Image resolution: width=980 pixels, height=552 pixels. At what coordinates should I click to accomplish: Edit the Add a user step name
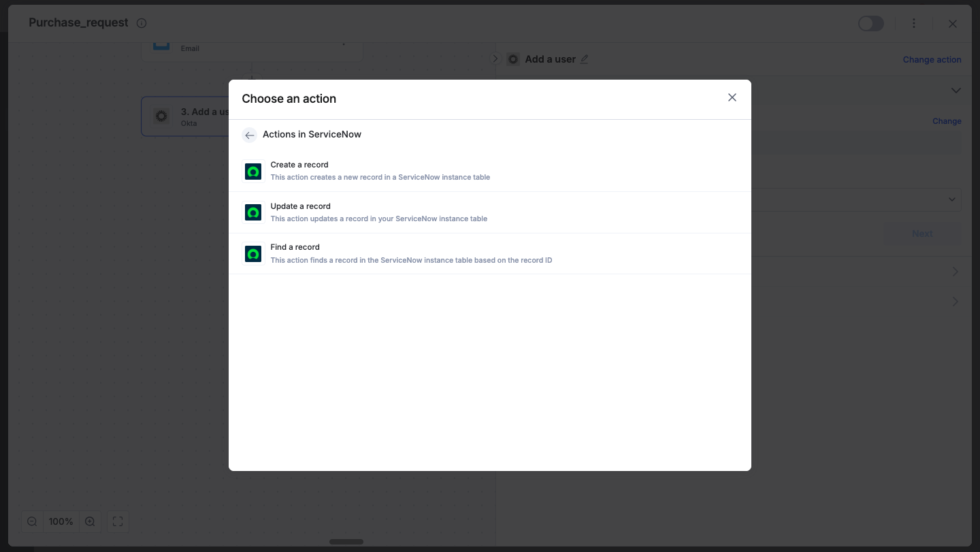point(584,59)
